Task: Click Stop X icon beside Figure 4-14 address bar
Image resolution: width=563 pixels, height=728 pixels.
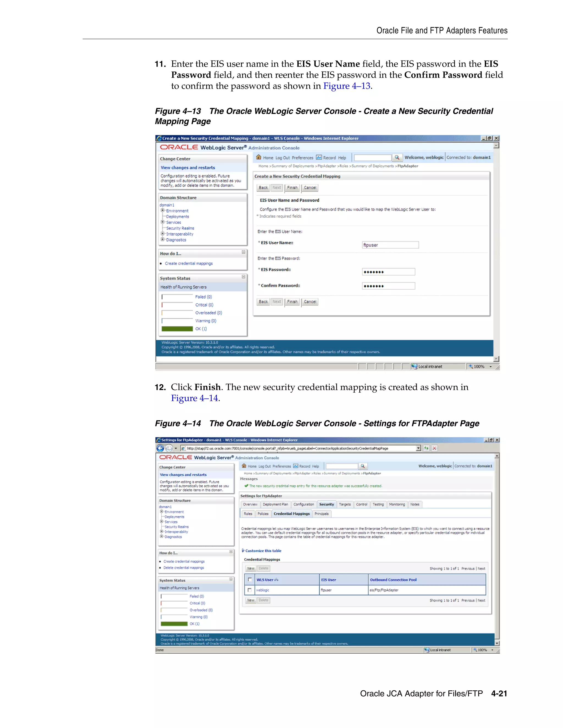Action: click(434, 448)
